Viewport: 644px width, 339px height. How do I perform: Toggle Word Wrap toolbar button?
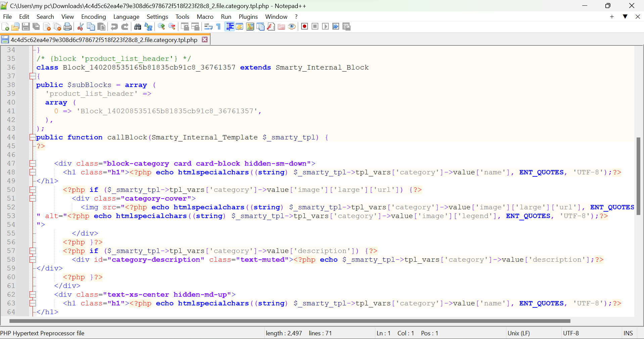pos(208,27)
